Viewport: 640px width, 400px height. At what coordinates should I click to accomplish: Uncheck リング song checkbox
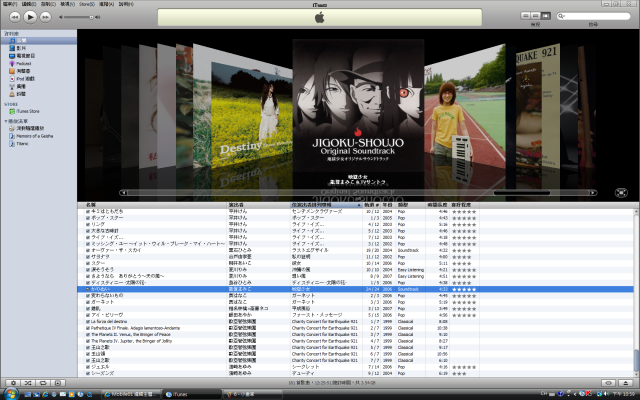pos(88,224)
